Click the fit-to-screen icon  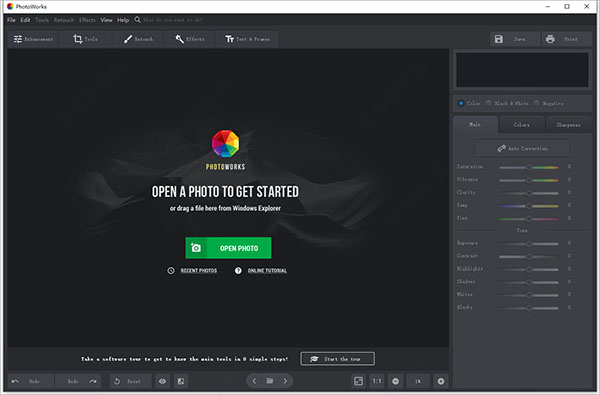(359, 381)
